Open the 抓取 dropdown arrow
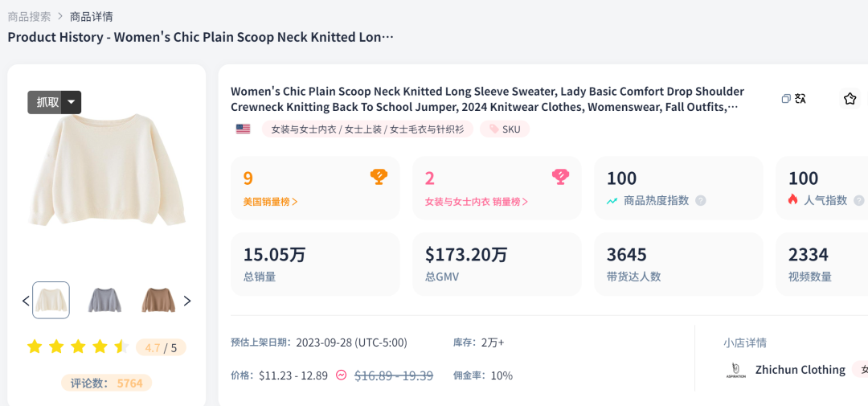The height and width of the screenshot is (406, 868). click(x=72, y=102)
